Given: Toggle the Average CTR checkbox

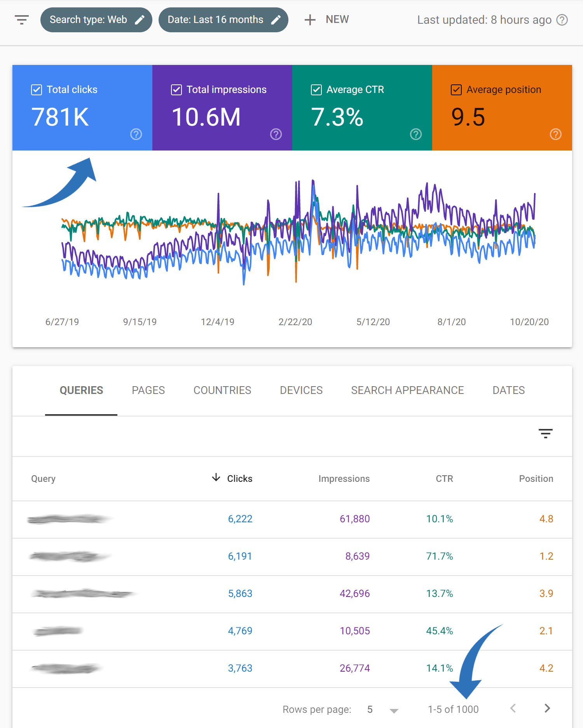Looking at the screenshot, I should 316,90.
